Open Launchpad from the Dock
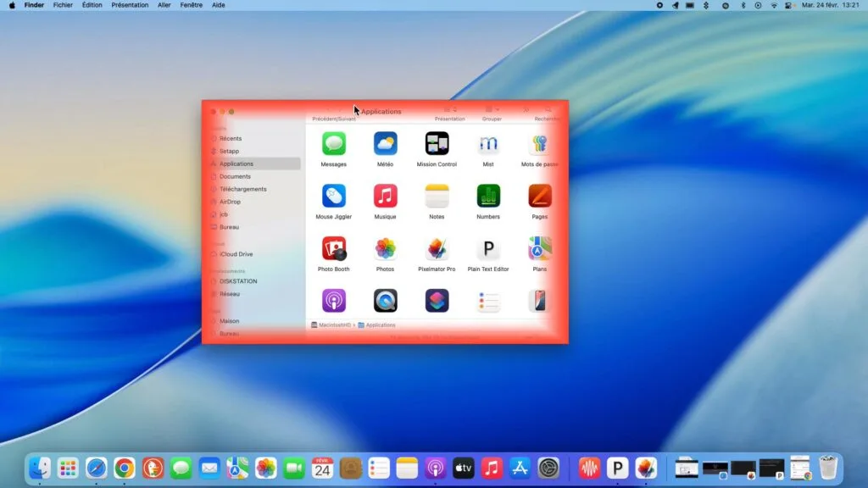Screen dimensions: 868x488 68,469
